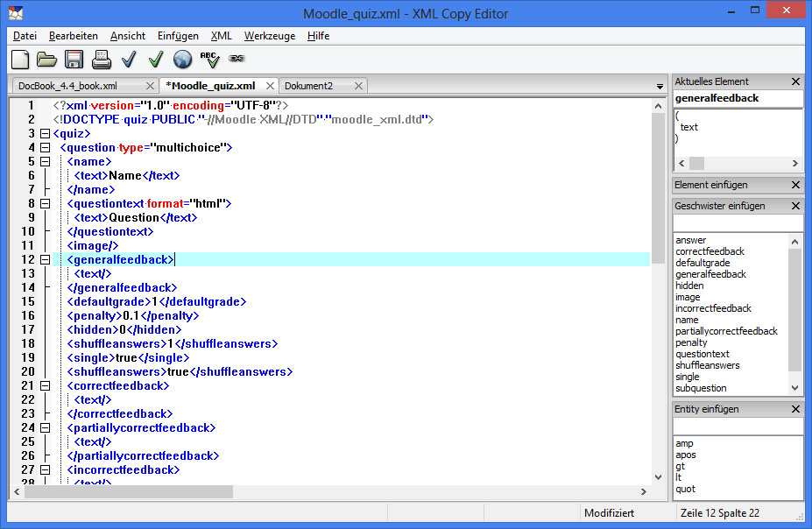This screenshot has height=529, width=812.
Task: Collapse the generalfeedback element on line 12
Action: [x=45, y=259]
